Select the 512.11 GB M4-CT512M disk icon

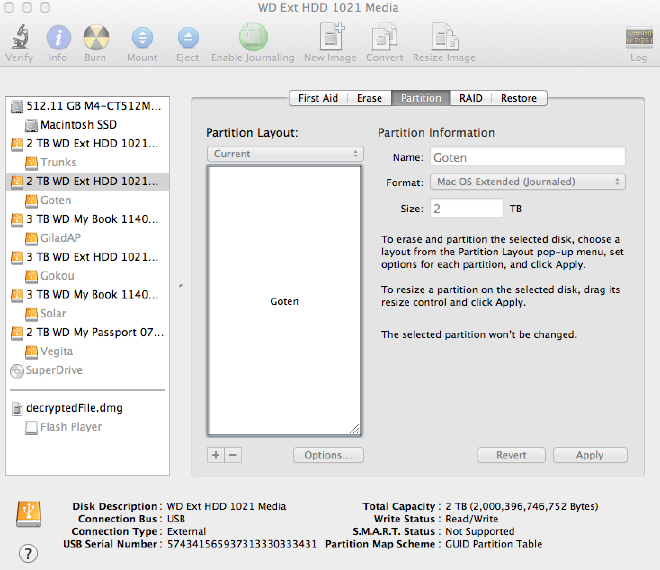click(17, 107)
